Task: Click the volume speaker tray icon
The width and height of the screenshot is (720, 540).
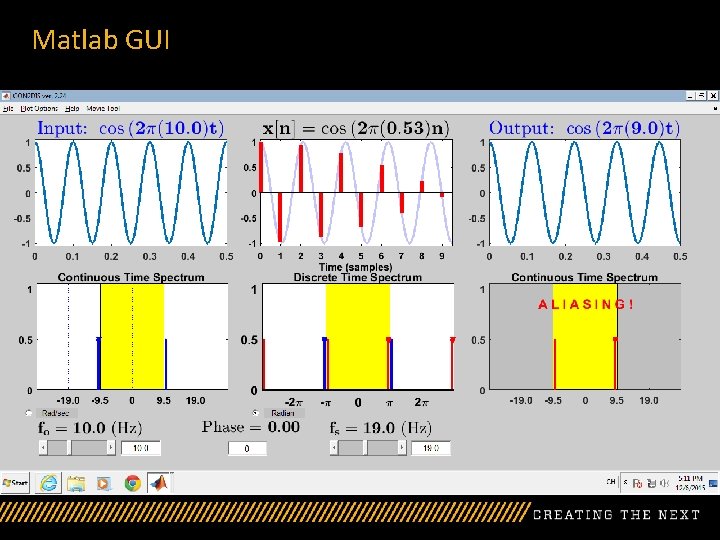Action: (x=664, y=483)
